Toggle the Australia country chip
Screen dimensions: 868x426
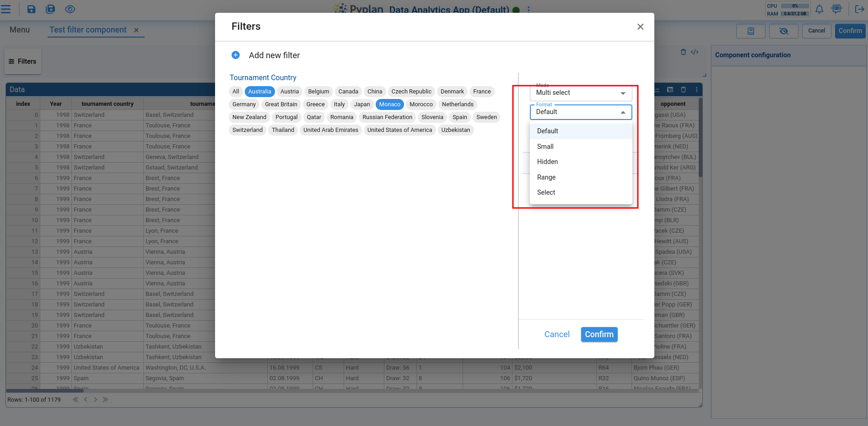pyautogui.click(x=259, y=92)
